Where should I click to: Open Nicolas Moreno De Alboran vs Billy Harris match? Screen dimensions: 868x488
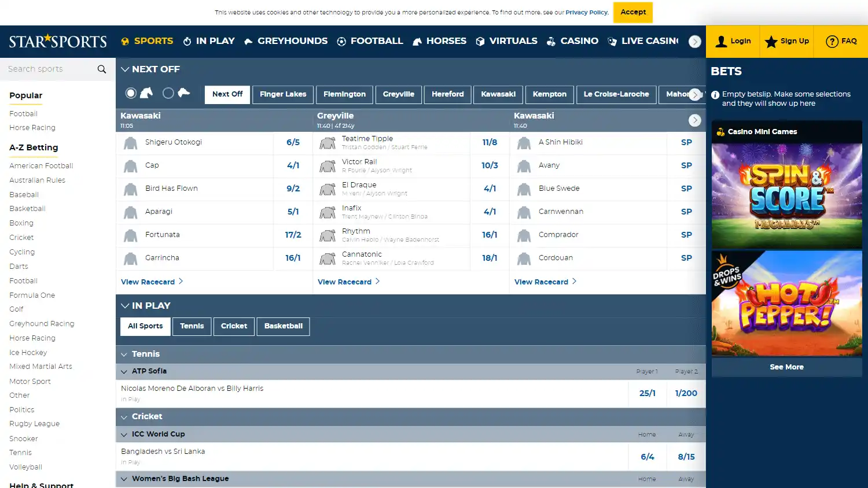pos(192,389)
